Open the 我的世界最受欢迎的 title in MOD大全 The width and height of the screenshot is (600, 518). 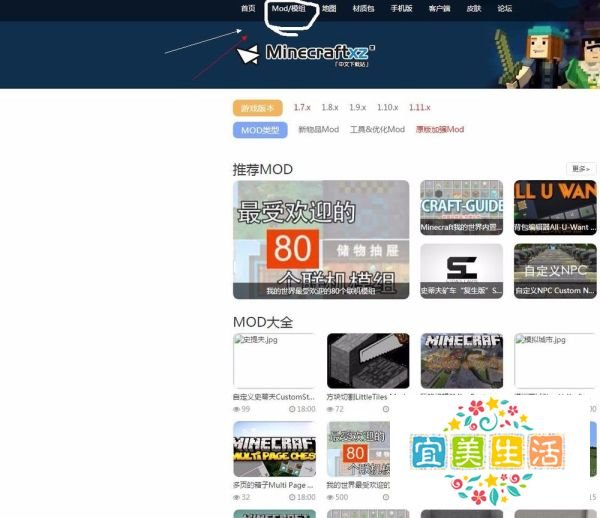coord(358,485)
